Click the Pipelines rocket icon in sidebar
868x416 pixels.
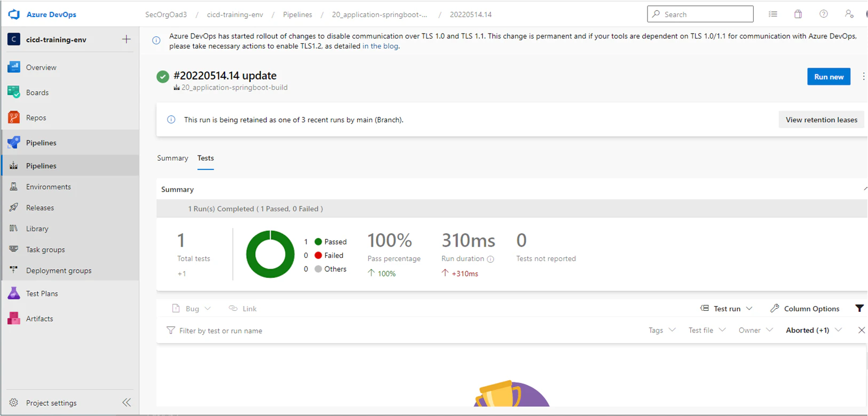click(x=14, y=143)
